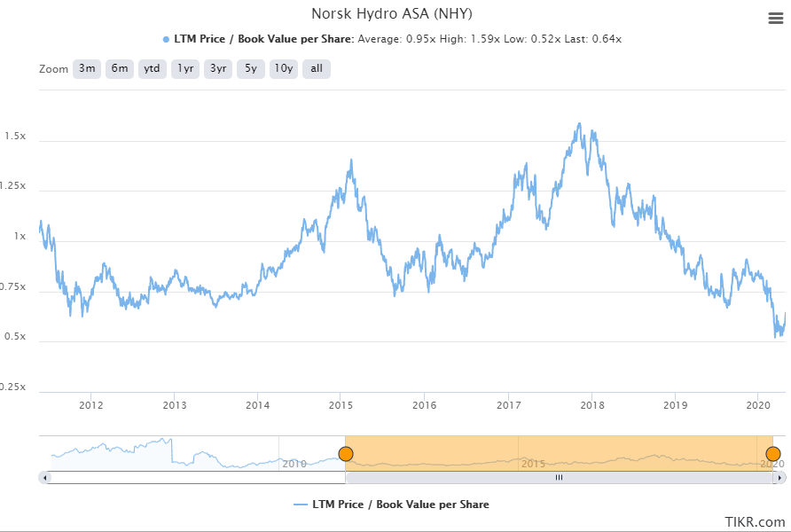
Task: Set zoom range to 6m
Action: (120, 69)
